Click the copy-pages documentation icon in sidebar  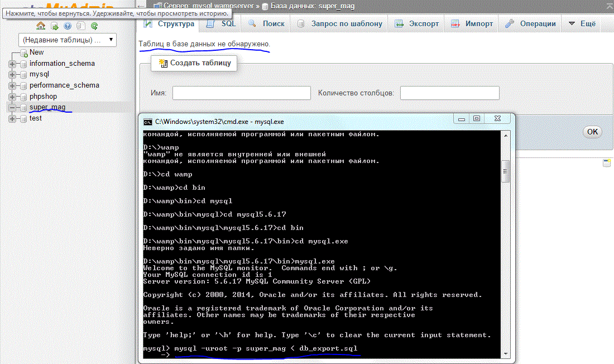click(81, 26)
